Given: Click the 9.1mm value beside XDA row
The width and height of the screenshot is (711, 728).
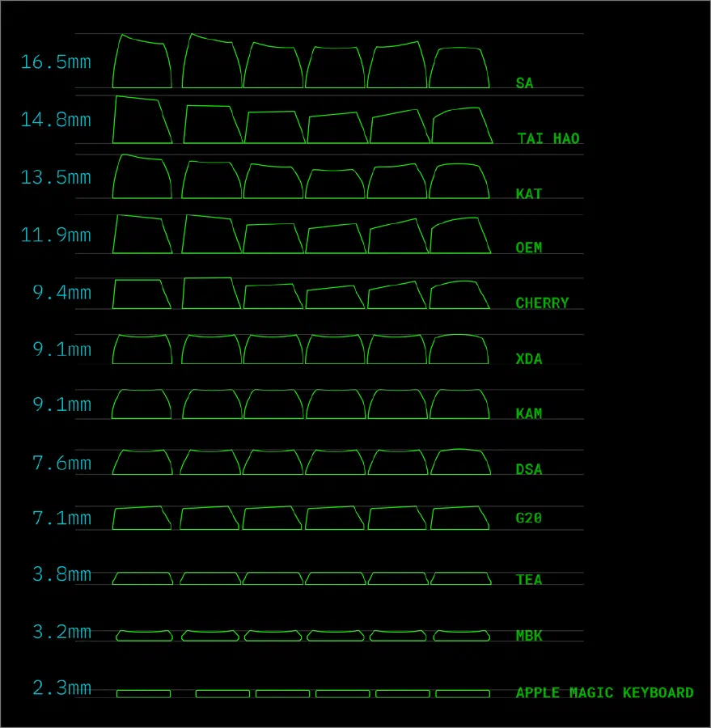Looking at the screenshot, I should coord(61,349).
